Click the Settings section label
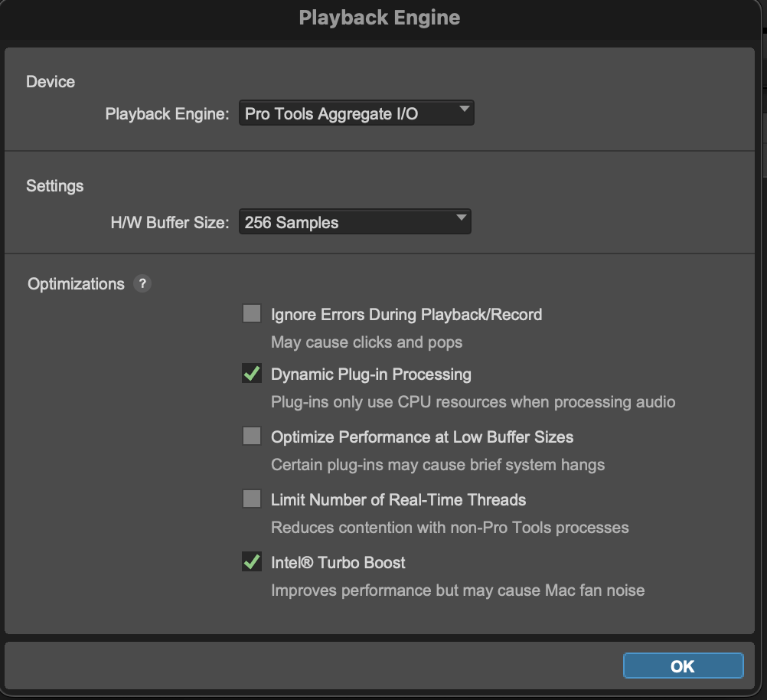Viewport: 767px width, 700px height. [x=54, y=186]
